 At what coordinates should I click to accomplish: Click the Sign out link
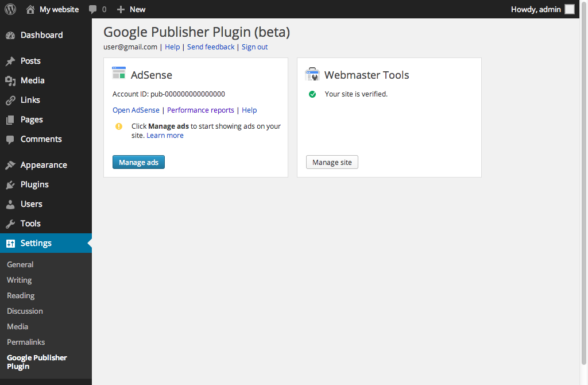coord(254,47)
